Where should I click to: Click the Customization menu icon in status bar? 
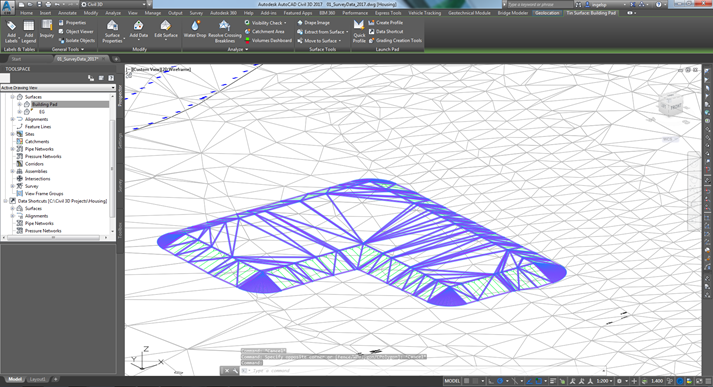(x=708, y=381)
